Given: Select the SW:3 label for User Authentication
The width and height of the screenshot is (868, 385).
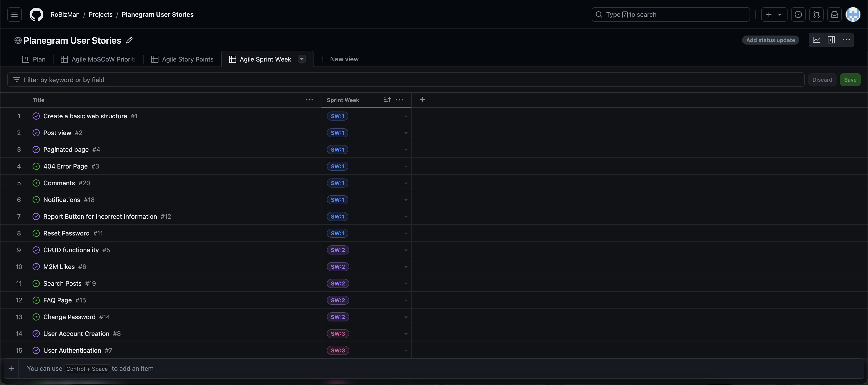Looking at the screenshot, I should (338, 351).
